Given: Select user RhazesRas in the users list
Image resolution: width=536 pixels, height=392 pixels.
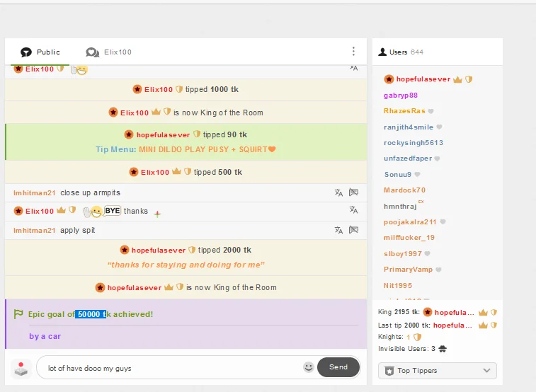Looking at the screenshot, I should (x=404, y=111).
